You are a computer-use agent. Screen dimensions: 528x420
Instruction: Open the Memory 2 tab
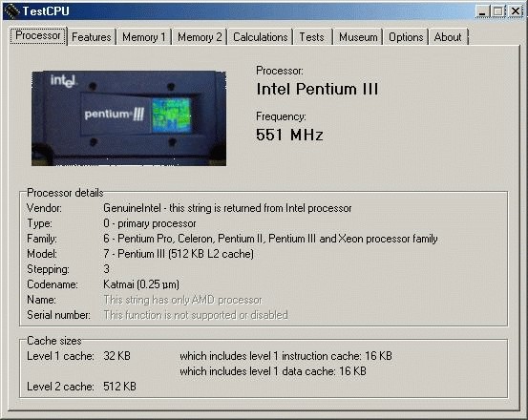click(x=200, y=37)
